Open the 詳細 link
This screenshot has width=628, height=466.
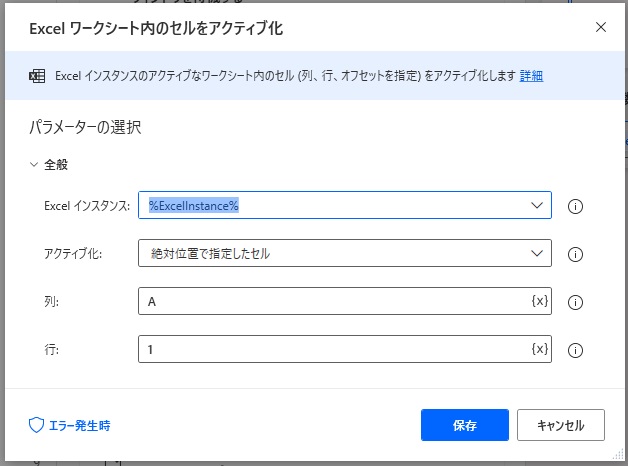click(531, 76)
